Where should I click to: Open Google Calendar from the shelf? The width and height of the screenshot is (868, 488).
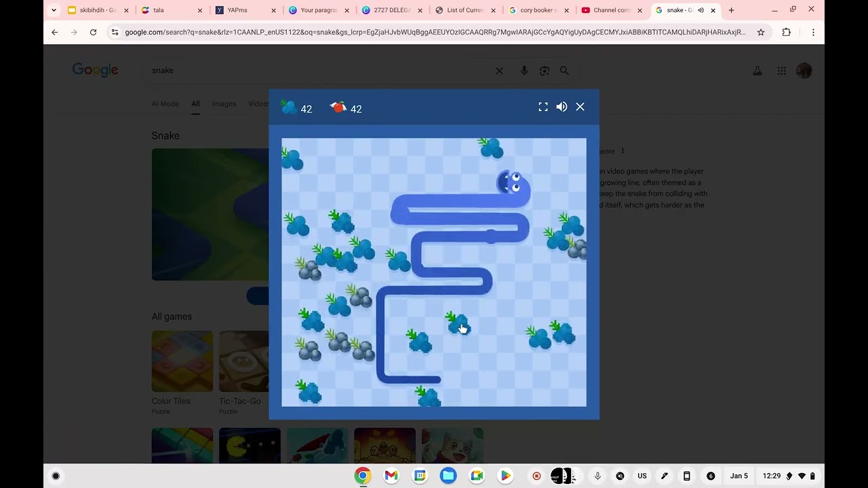[420, 476]
